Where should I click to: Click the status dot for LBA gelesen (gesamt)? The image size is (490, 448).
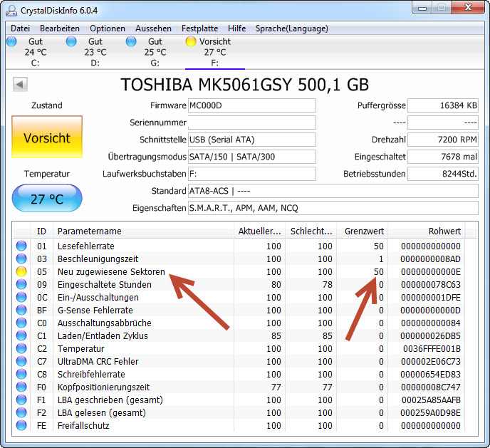(x=21, y=412)
